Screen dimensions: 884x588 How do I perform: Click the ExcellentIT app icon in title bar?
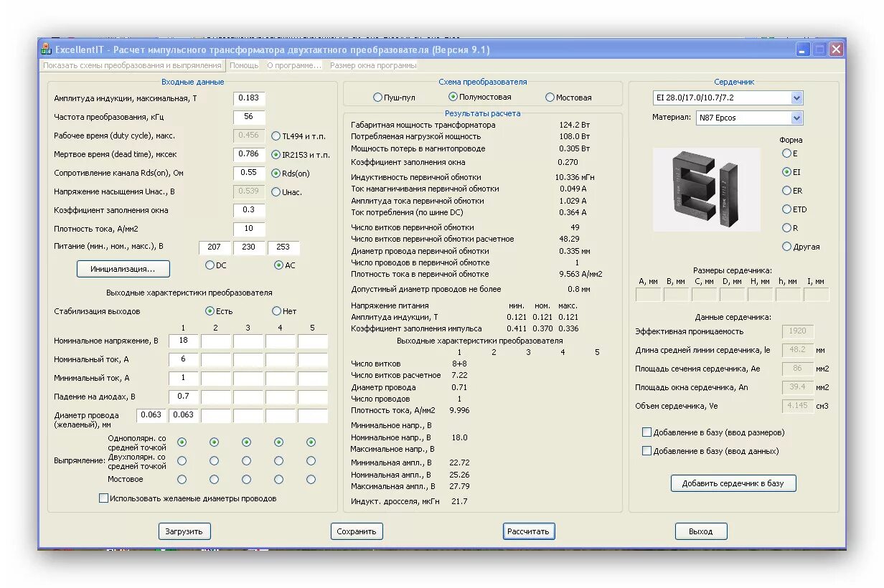click(46, 49)
